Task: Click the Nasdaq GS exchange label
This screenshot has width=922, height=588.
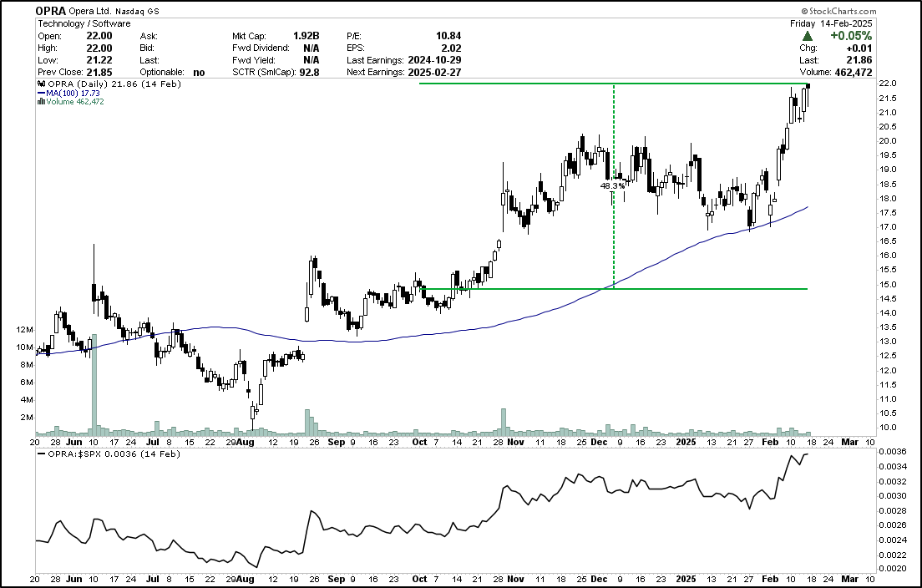Action: (137, 11)
